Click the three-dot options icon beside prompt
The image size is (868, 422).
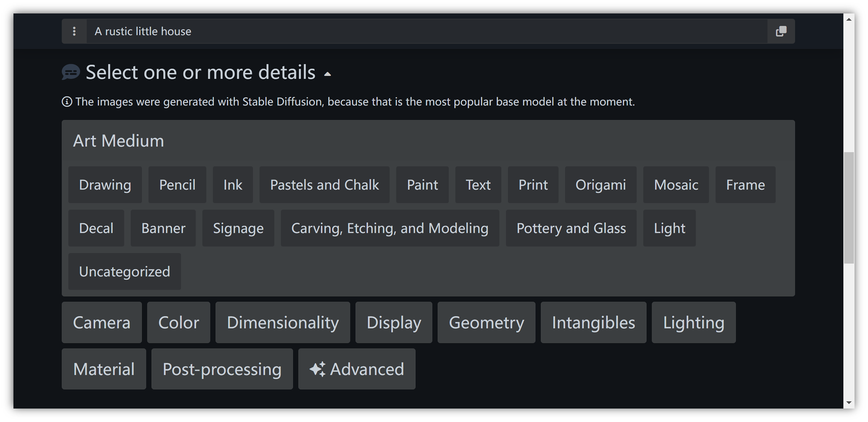[74, 31]
